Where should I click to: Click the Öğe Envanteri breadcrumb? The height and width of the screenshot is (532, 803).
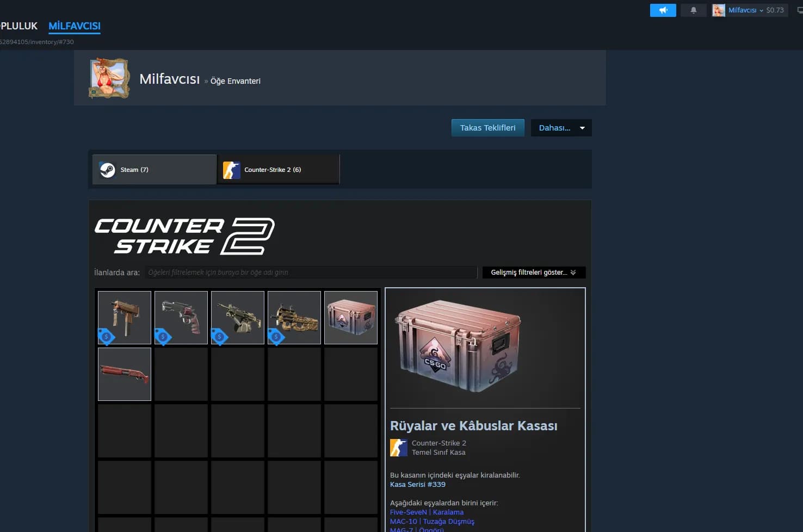coord(236,81)
